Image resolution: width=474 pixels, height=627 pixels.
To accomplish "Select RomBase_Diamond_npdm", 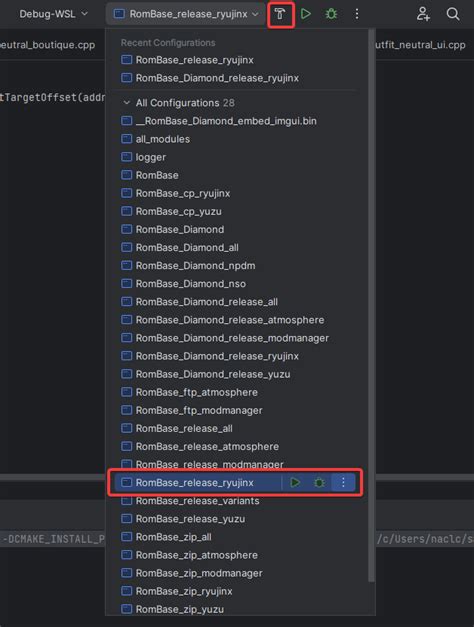I will tap(236, 266).
